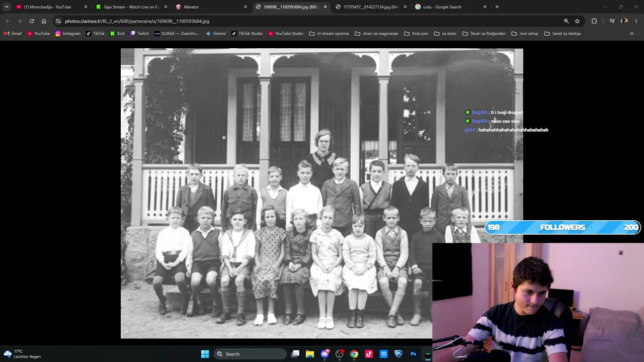
Task: Go forward to the next page
Action: (x=20, y=21)
